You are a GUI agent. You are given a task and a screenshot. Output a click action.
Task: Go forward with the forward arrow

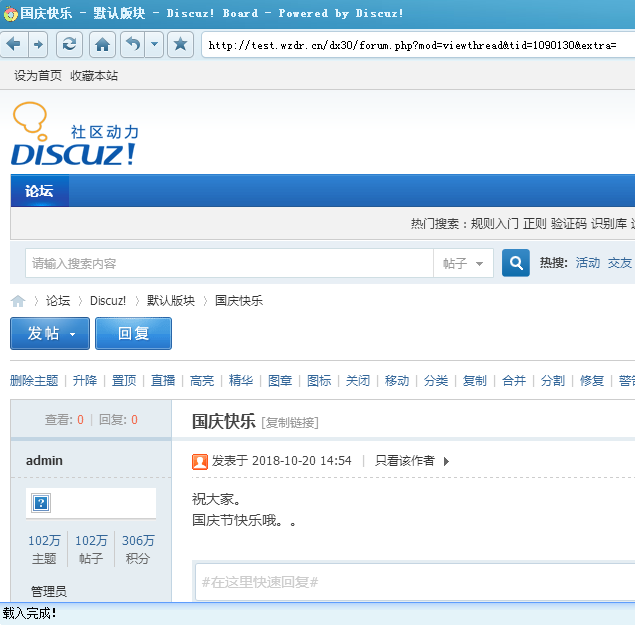point(38,44)
